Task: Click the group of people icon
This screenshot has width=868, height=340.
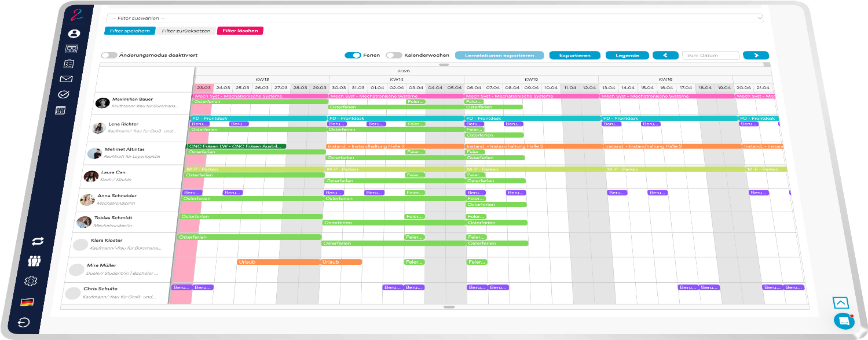Action: (34, 261)
